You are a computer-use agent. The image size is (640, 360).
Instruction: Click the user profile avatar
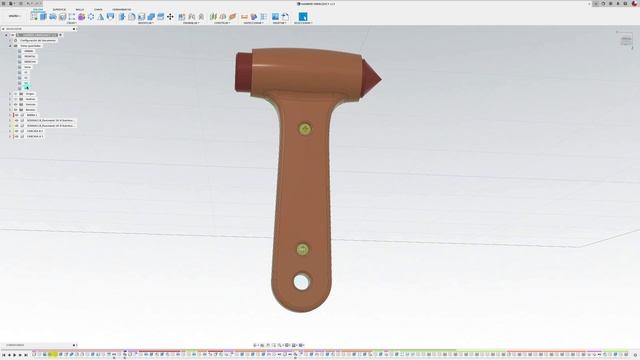coord(635,4)
